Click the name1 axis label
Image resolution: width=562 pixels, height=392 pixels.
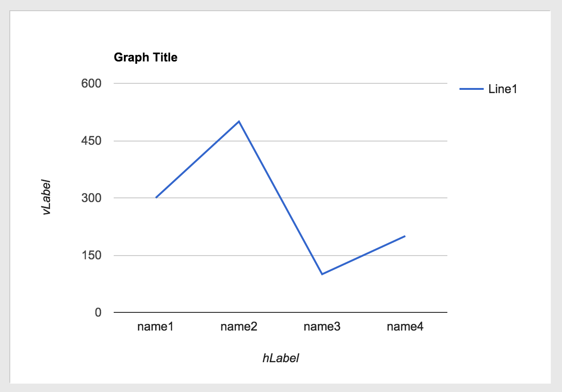(x=156, y=327)
